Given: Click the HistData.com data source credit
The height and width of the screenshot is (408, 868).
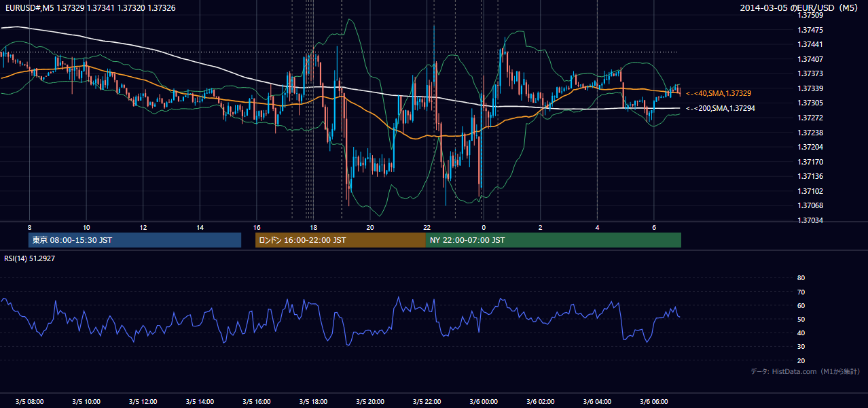Looking at the screenshot, I should tap(805, 371).
